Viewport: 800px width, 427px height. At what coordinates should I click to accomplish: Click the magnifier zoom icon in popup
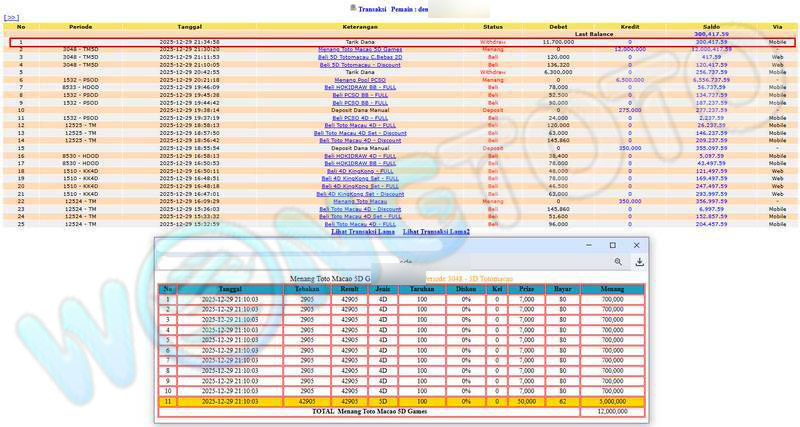coord(619,263)
